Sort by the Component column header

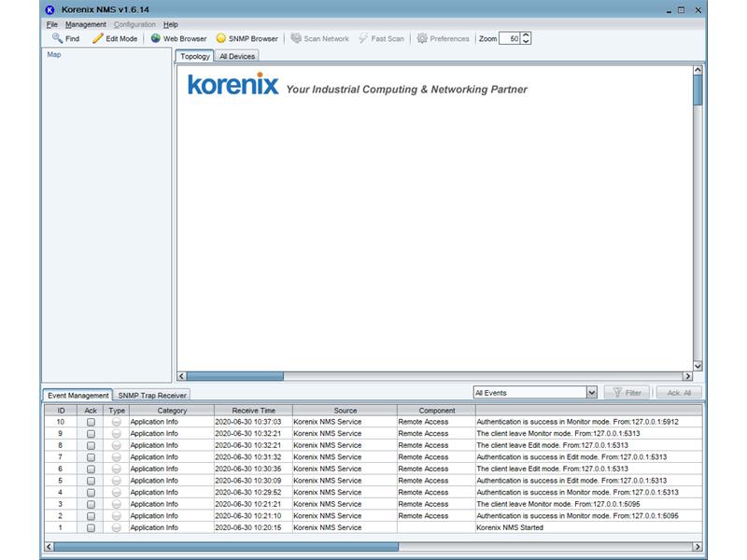click(436, 410)
